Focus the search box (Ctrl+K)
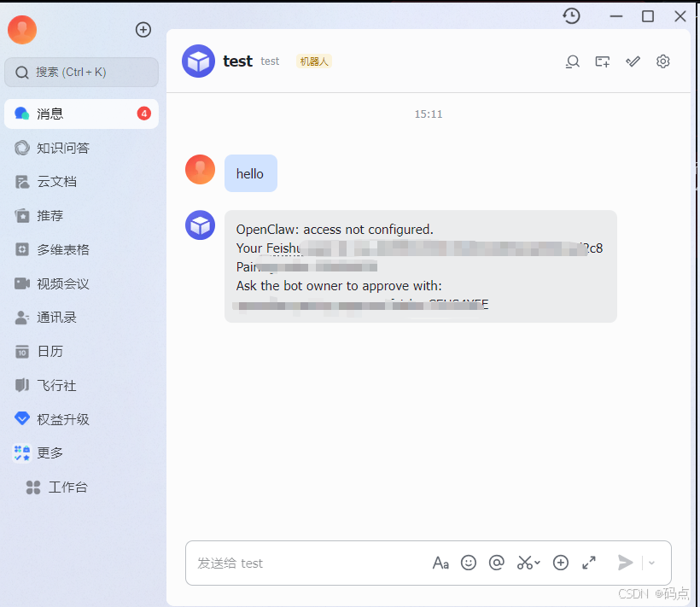 click(x=81, y=72)
